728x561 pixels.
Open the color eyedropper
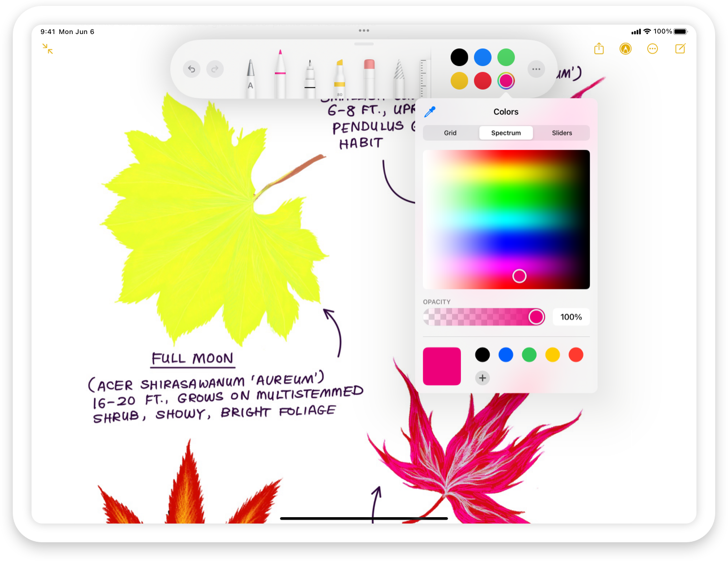pos(429,111)
